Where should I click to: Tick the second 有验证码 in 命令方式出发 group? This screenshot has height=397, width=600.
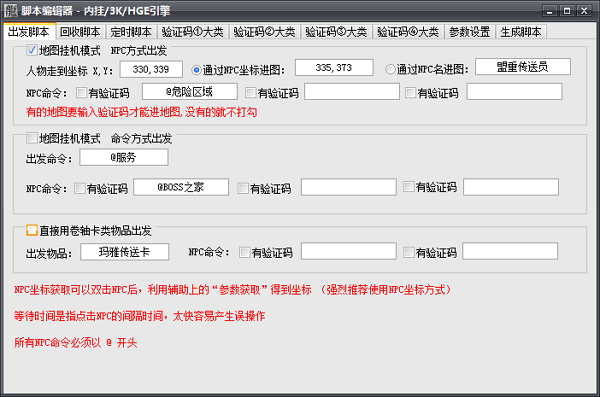point(243,188)
